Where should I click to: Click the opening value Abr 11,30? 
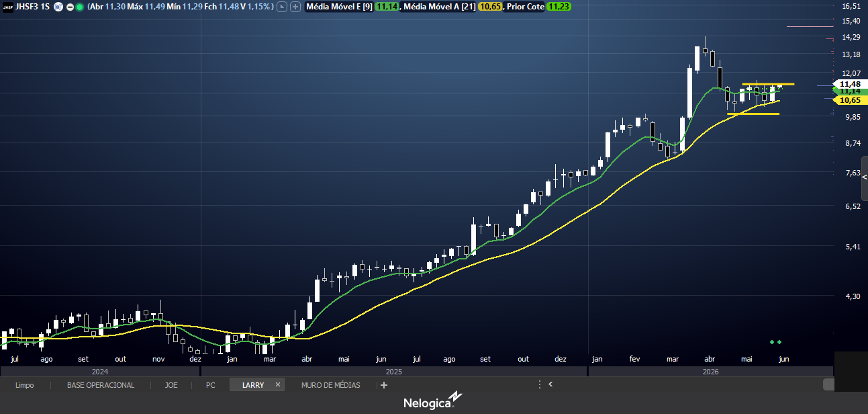coord(107,7)
